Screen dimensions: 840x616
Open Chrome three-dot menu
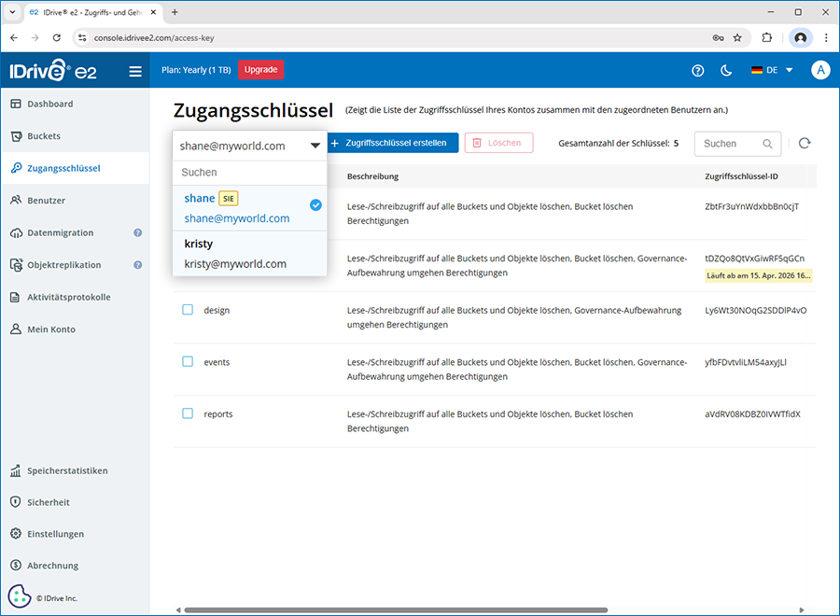(826, 37)
